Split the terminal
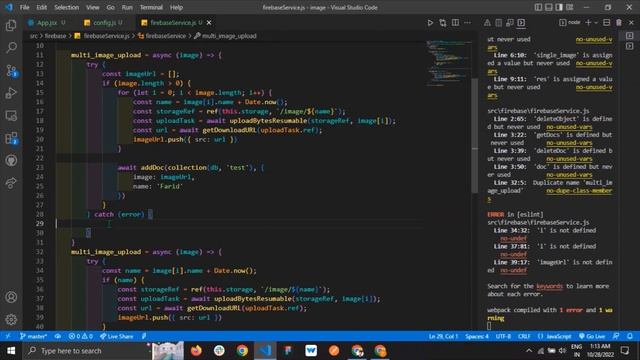Screen dimensions: 640x360 click(x=607, y=23)
